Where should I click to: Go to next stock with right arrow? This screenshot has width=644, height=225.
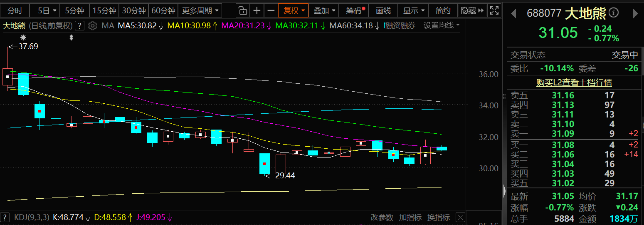[635, 14]
